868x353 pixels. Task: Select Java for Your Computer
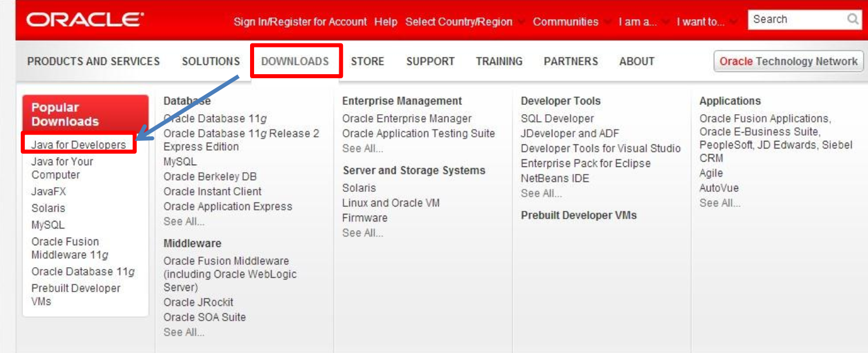[x=62, y=168]
